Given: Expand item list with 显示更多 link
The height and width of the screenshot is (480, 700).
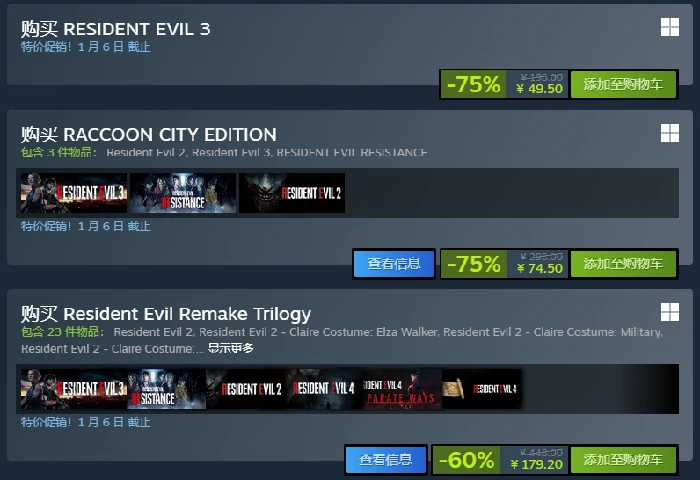Looking at the screenshot, I should 230,348.
